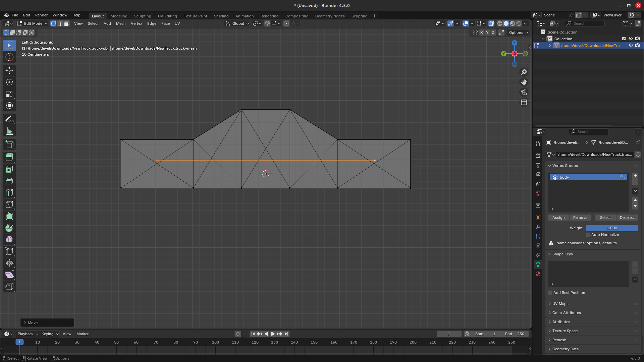Switch to the Shading workspace tab
The height and width of the screenshot is (362, 644).
point(221,16)
